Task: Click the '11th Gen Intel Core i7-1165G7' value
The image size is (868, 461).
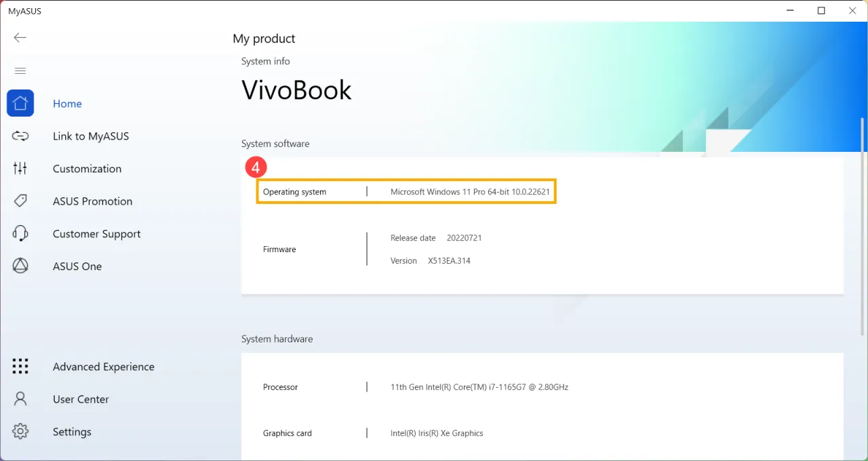Action: pos(479,387)
